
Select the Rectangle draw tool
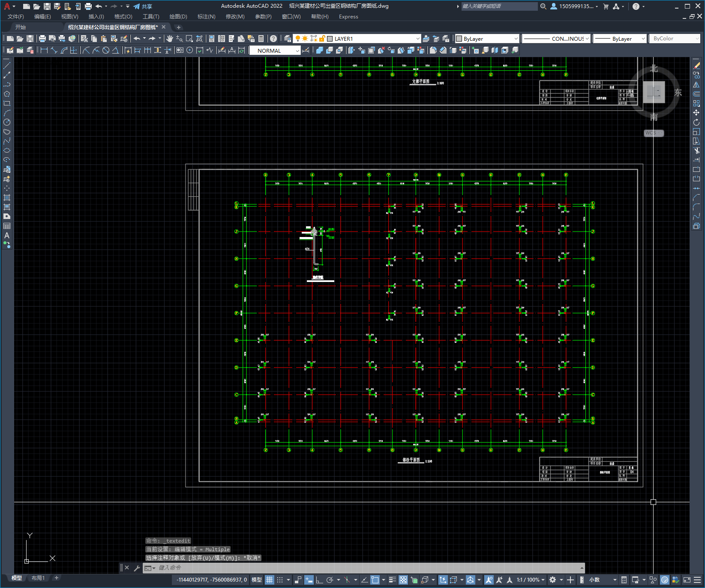7,103
